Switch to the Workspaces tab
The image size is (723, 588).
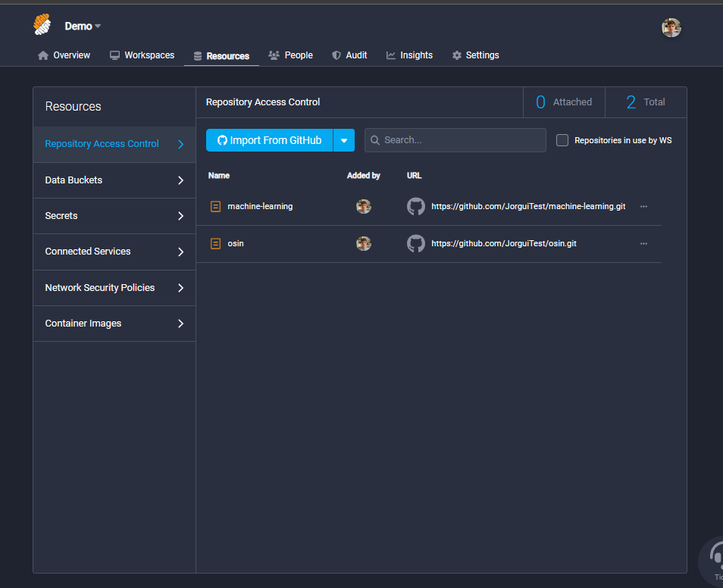[142, 55]
